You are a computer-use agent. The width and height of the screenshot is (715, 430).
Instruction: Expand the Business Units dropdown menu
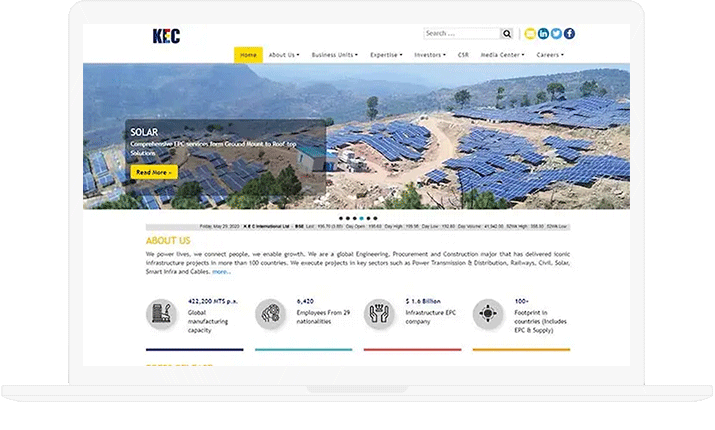click(x=334, y=55)
